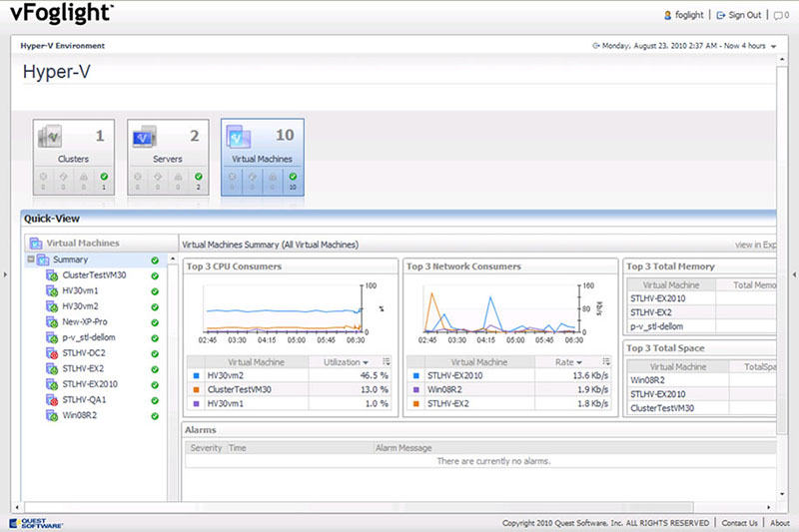
Task: Expand the right side panel arrow
Action: pos(794,274)
